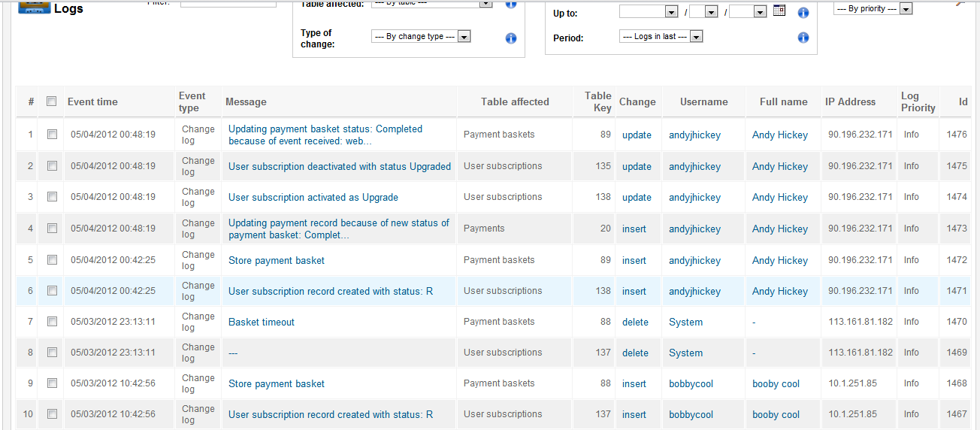Screen dimensions: 980x430
Task: Open the first Up to date dropdown
Action: tap(649, 12)
